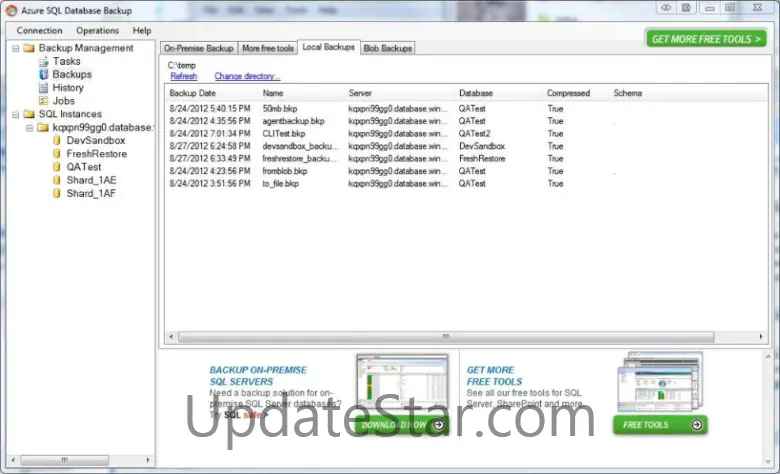Select the DevSandbox database in tree
Viewport: 780px width, 474px height.
(96, 141)
